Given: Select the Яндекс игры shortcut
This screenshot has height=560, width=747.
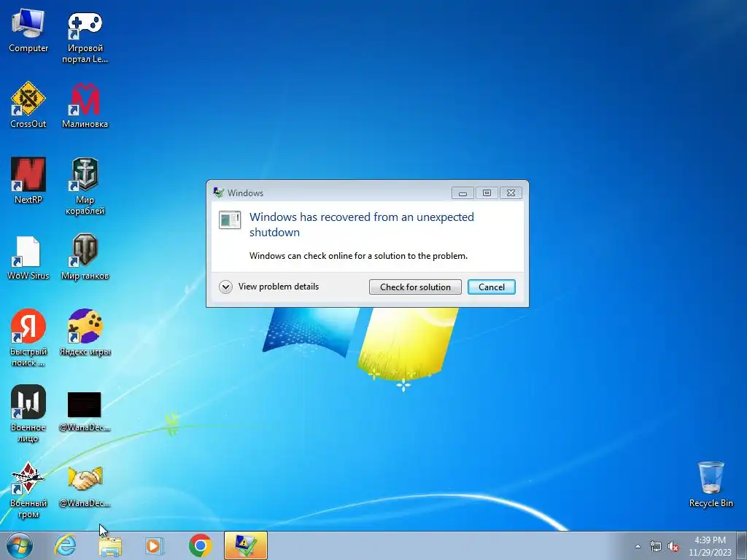Looking at the screenshot, I should pyautogui.click(x=85, y=332).
